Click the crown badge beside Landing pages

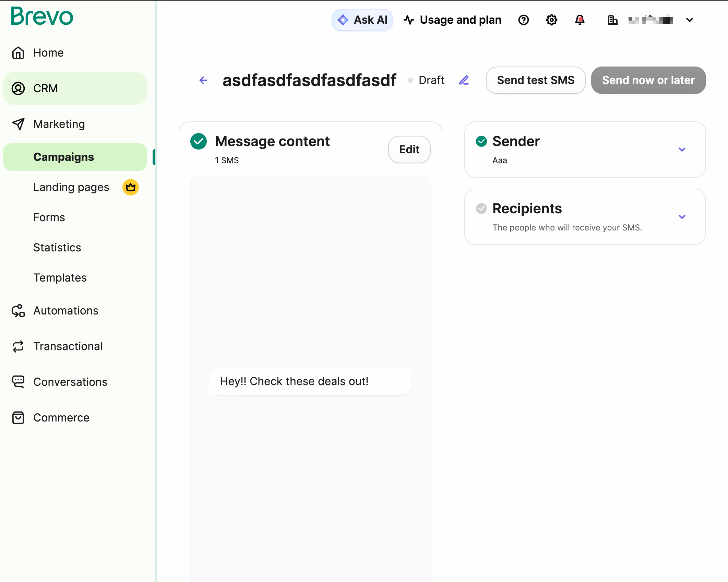tap(131, 187)
